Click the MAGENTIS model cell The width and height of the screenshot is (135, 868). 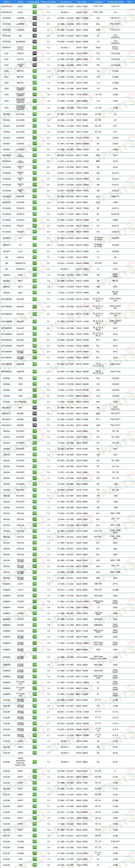[21, 263]
